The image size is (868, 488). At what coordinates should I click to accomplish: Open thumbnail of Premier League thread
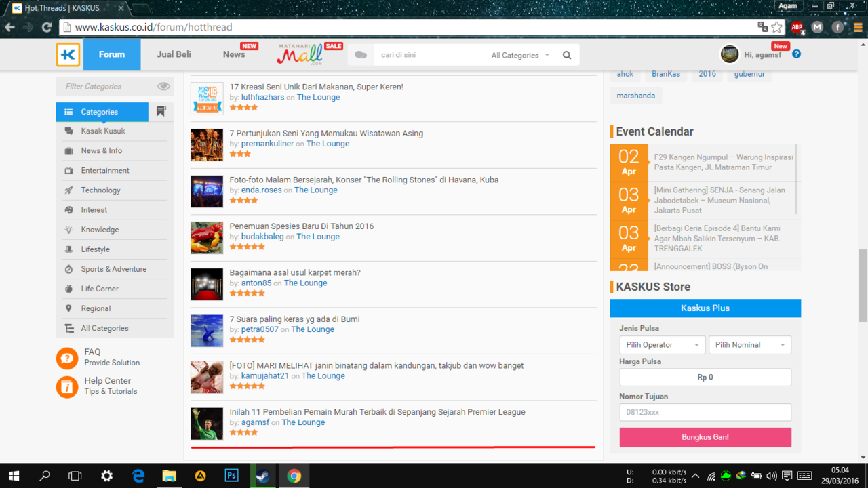click(x=207, y=424)
